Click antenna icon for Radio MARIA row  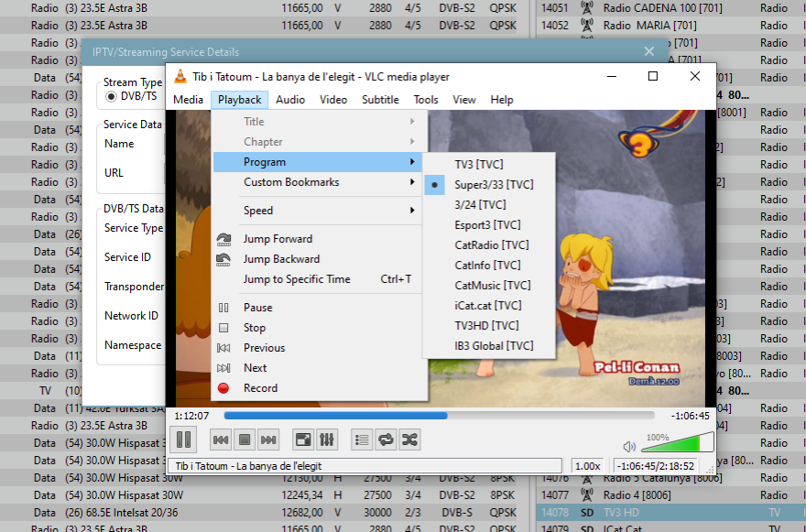(586, 26)
